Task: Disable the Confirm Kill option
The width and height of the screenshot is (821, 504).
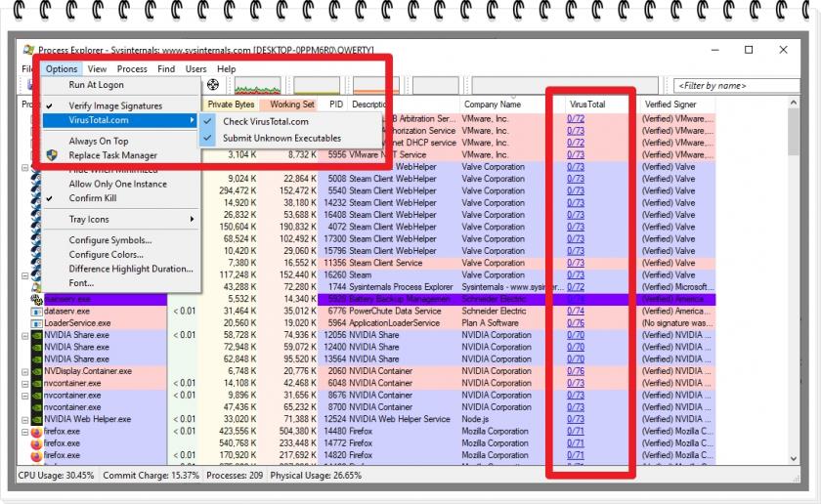Action: point(93,198)
